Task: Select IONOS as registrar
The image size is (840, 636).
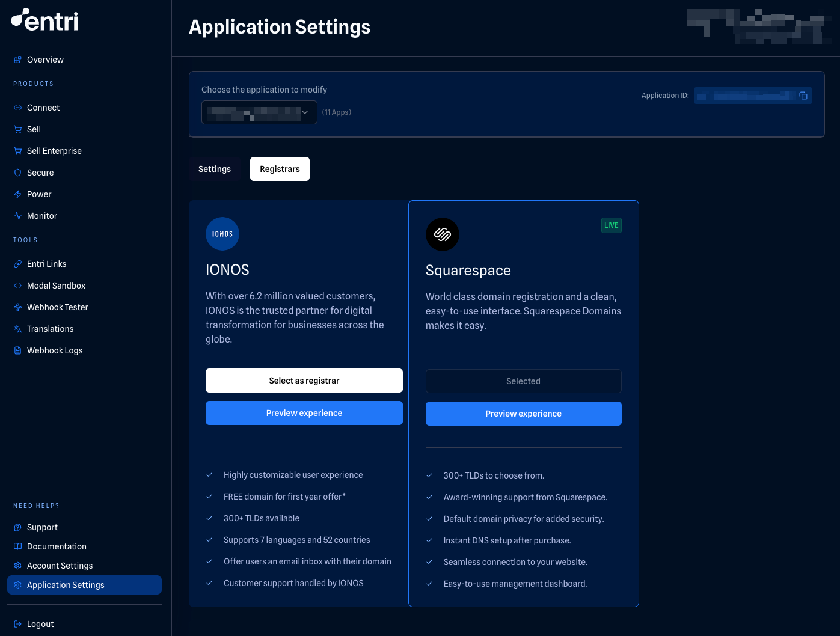Action: [x=304, y=381]
